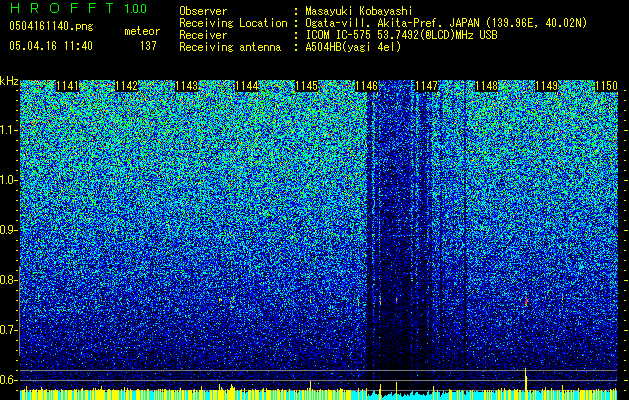
Task: Click the 1147 time marker
Action: pyautogui.click(x=426, y=86)
